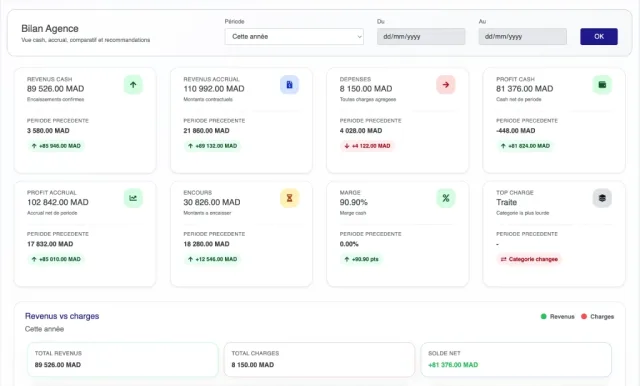Click the green wallet icon in Profit Cash card

coord(602,85)
